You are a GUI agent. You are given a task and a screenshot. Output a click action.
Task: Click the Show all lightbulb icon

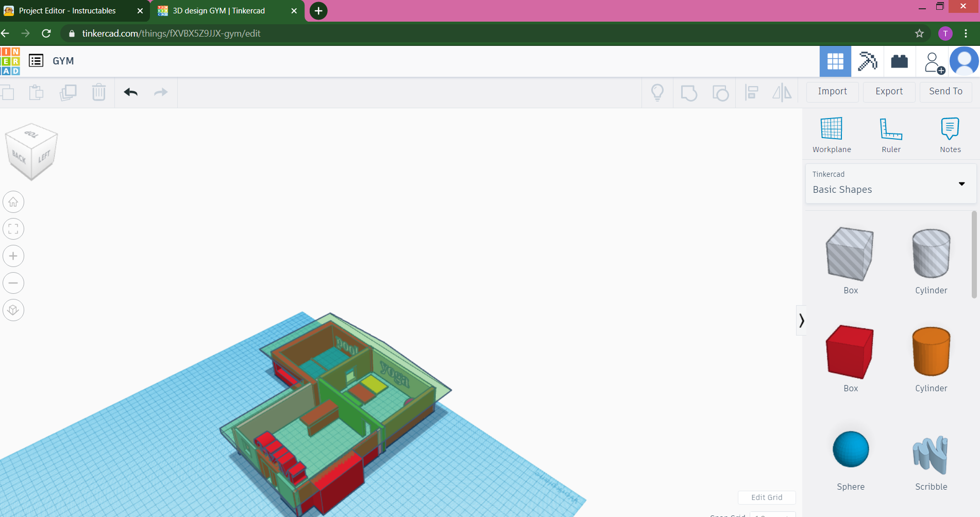point(657,93)
